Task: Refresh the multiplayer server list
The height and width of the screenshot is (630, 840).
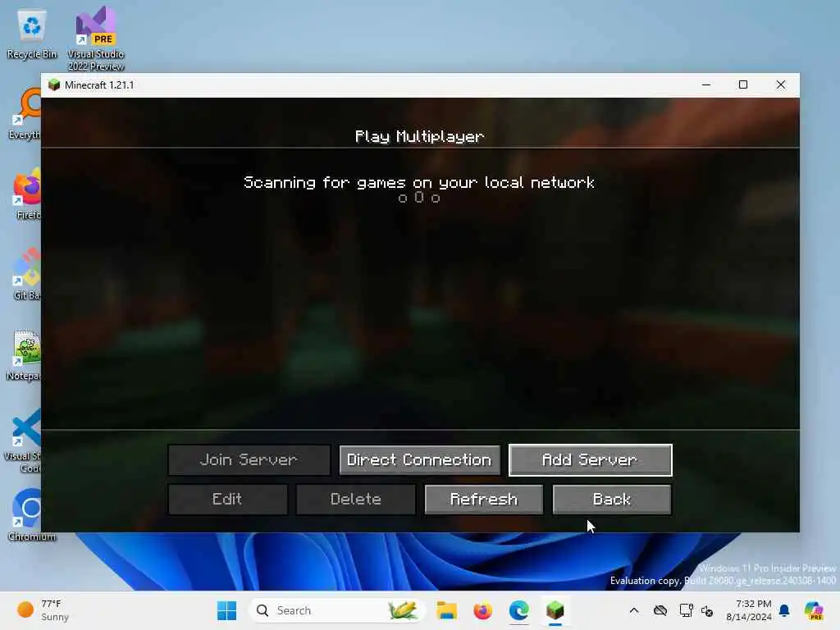Action: [x=484, y=500]
